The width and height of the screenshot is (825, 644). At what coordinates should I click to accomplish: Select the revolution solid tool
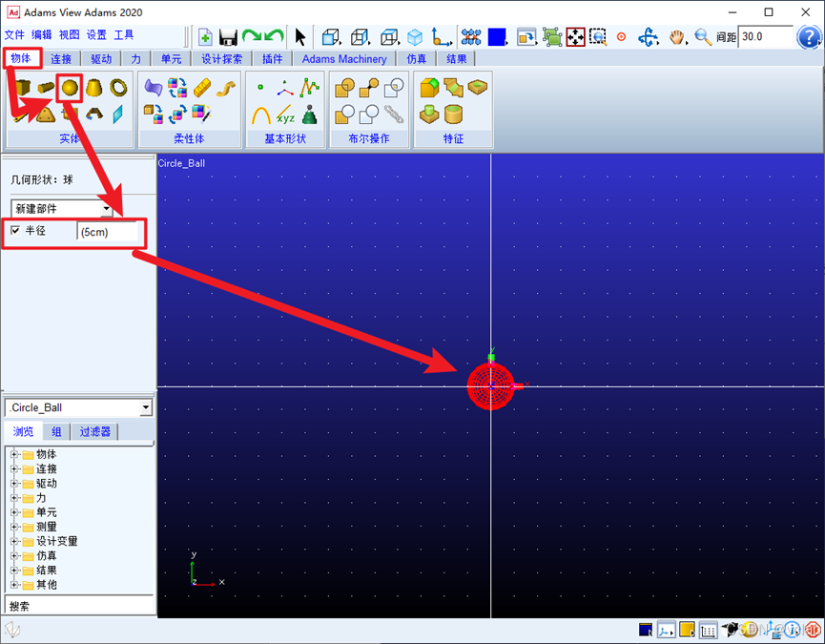pyautogui.click(x=94, y=114)
